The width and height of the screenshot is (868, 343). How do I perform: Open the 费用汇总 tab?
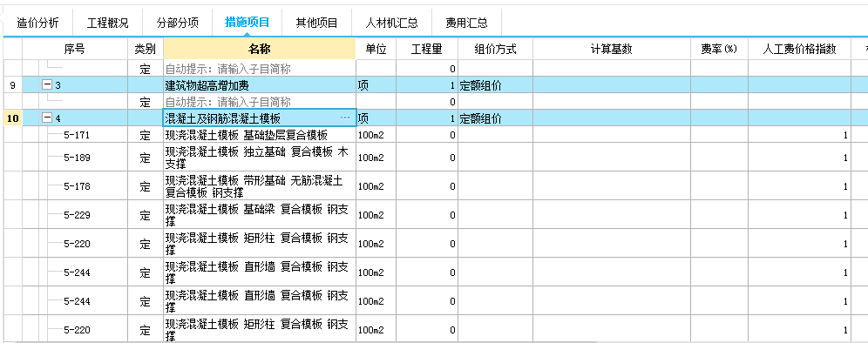coord(466,23)
